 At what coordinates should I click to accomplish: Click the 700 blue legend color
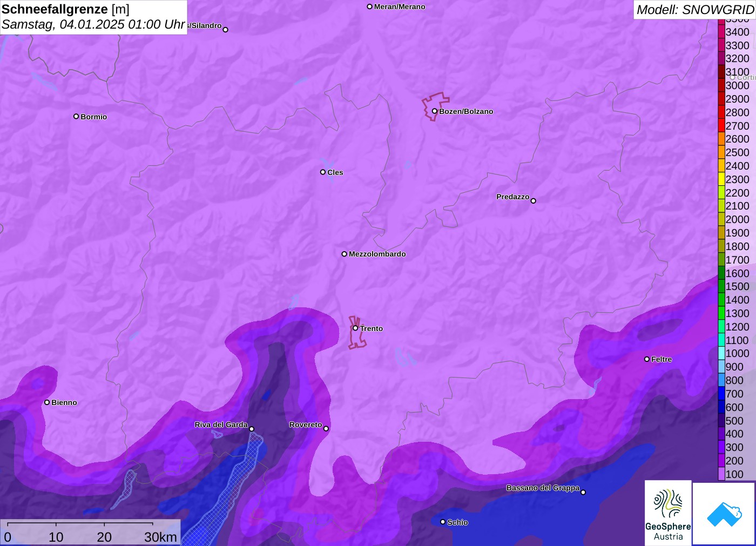pyautogui.click(x=721, y=394)
